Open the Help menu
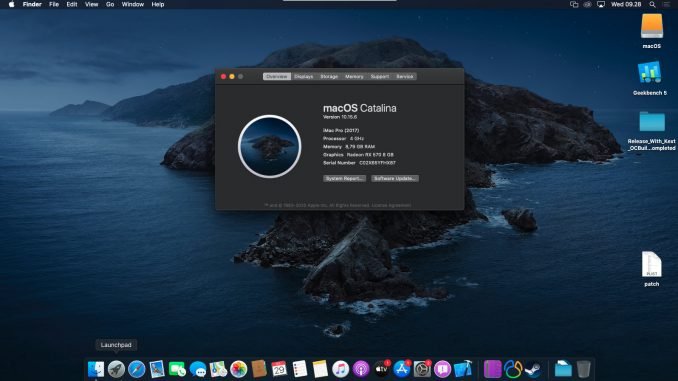678x381 pixels. pos(157,4)
